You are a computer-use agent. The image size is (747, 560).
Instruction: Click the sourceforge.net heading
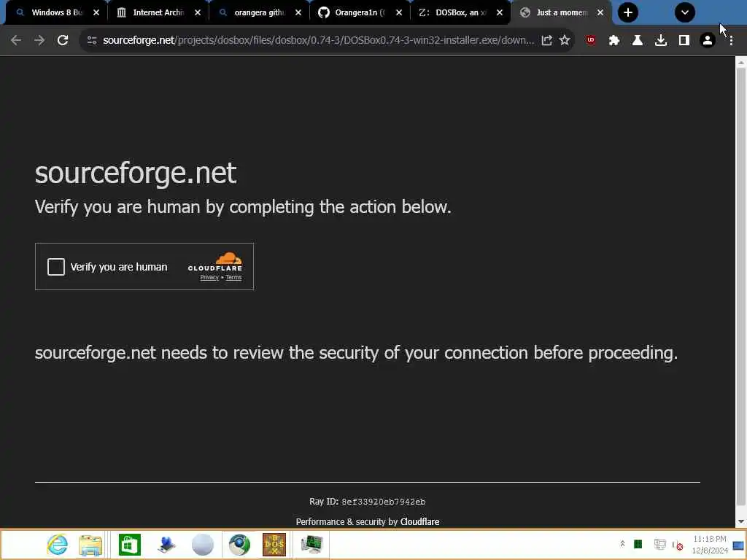136,172
